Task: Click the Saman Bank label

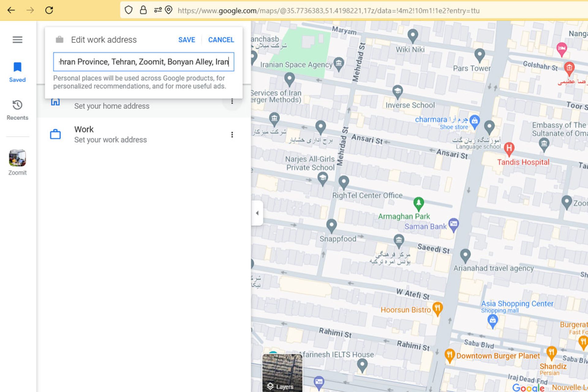Action: pos(425,227)
